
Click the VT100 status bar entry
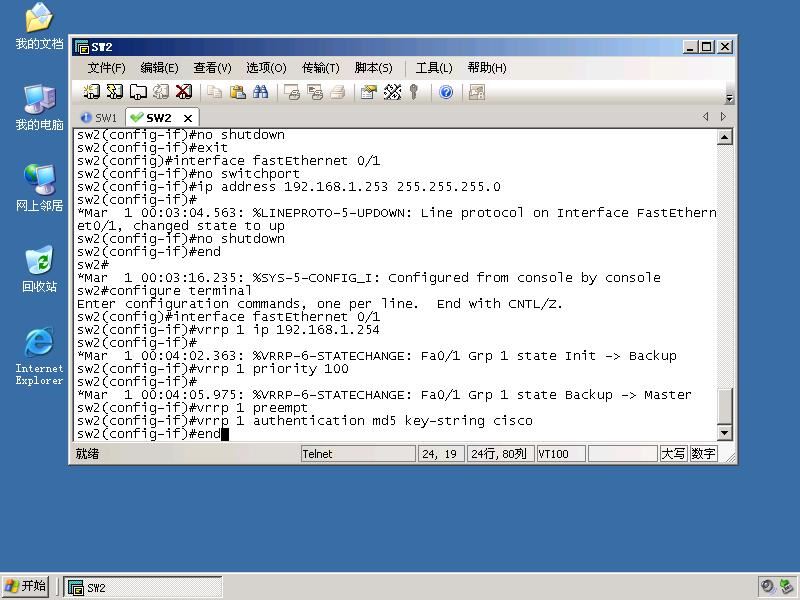pyautogui.click(x=561, y=454)
